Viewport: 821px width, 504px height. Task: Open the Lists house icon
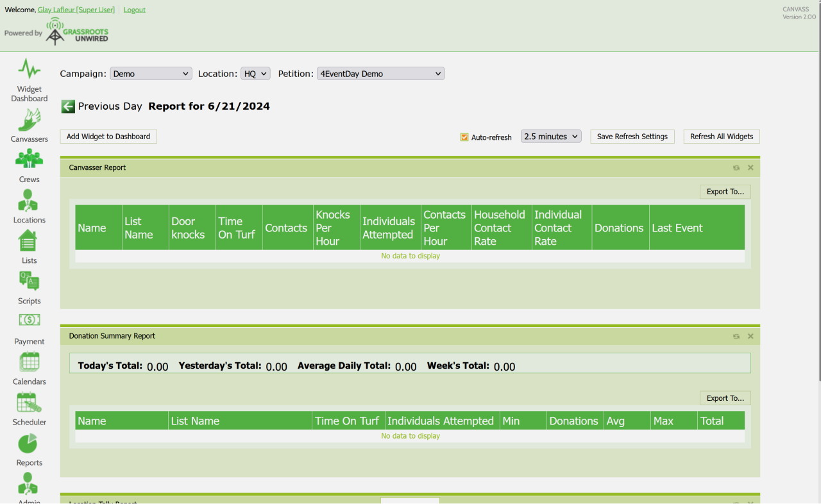pos(29,241)
